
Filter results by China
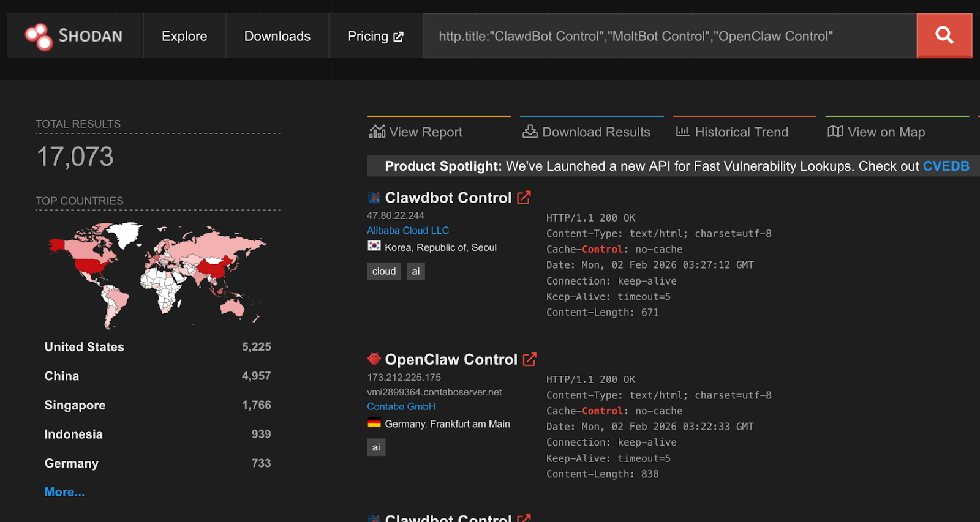pyautogui.click(x=62, y=376)
